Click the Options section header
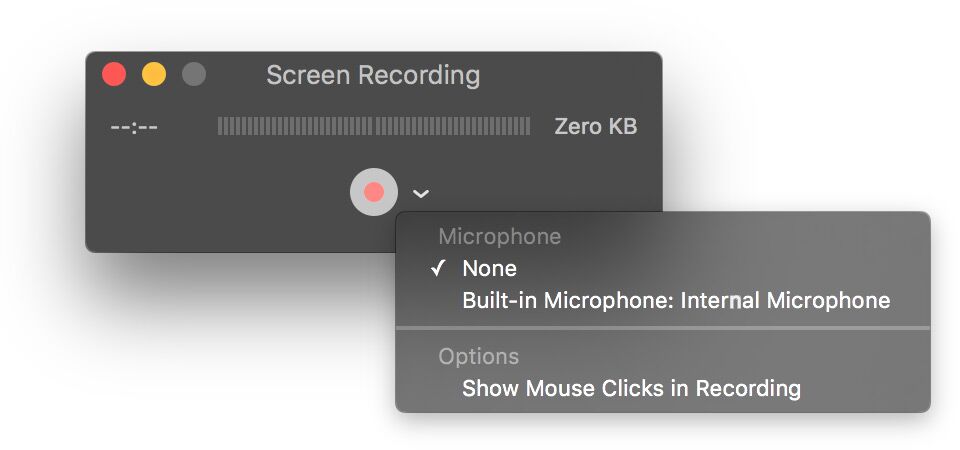The height and width of the screenshot is (450, 960). [x=478, y=356]
